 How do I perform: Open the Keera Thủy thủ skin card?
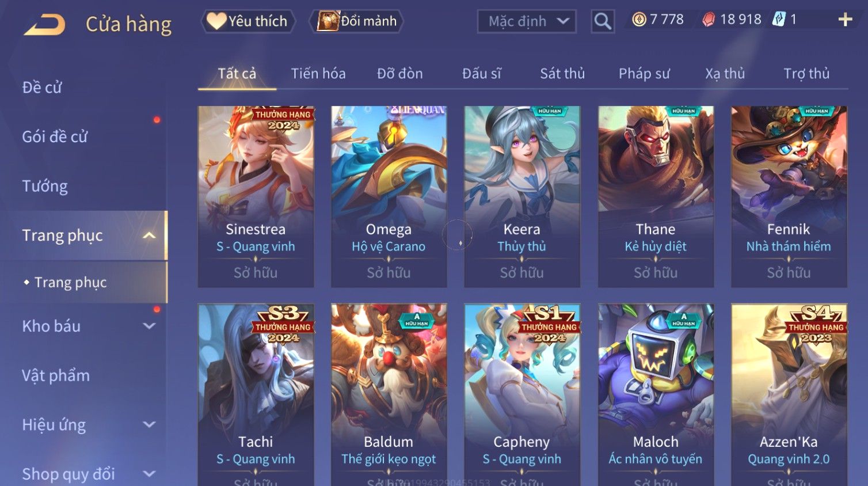(x=522, y=196)
